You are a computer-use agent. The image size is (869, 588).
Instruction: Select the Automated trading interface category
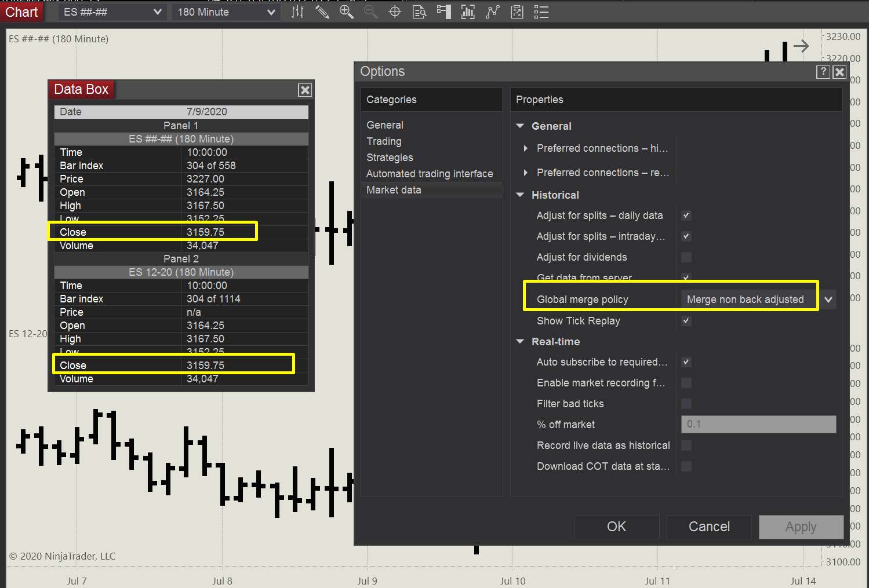pos(430,174)
